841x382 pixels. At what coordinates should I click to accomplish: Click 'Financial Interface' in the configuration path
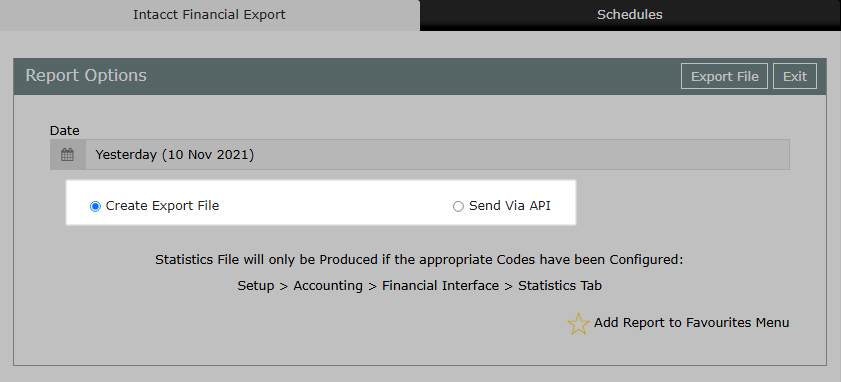[x=440, y=285]
